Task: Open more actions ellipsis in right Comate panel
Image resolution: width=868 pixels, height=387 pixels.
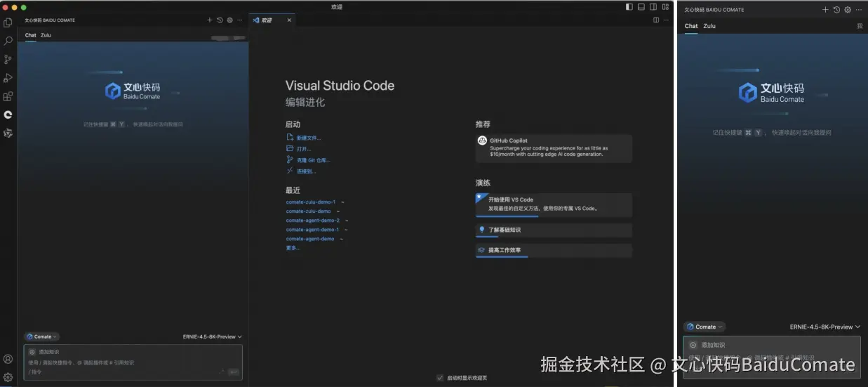Action: [x=858, y=10]
